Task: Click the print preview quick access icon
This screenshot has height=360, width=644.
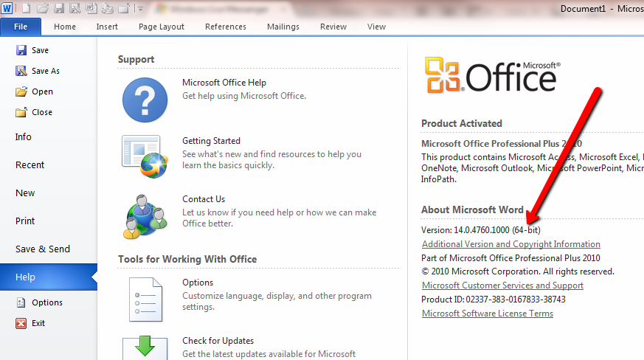Action: pyautogui.click(x=107, y=8)
